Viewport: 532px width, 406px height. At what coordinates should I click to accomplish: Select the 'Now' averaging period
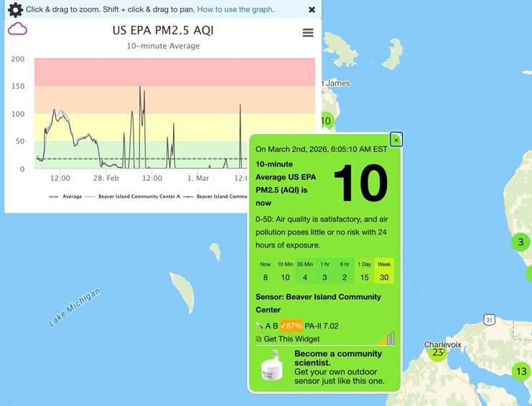[x=265, y=271]
